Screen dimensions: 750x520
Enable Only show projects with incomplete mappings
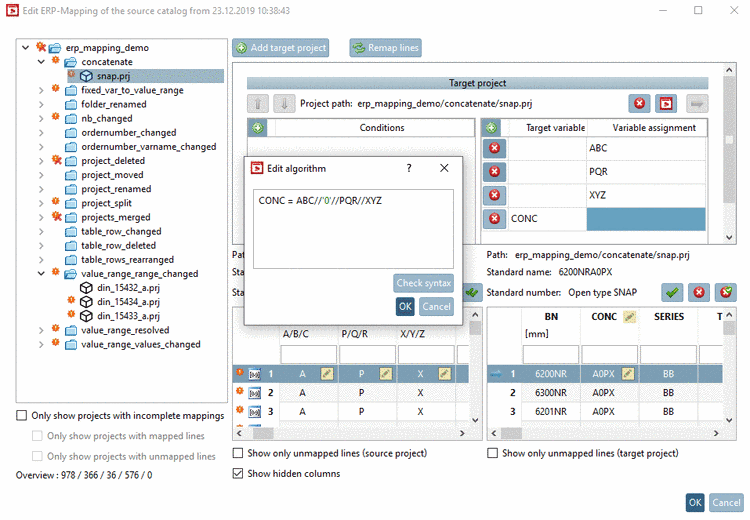22,415
